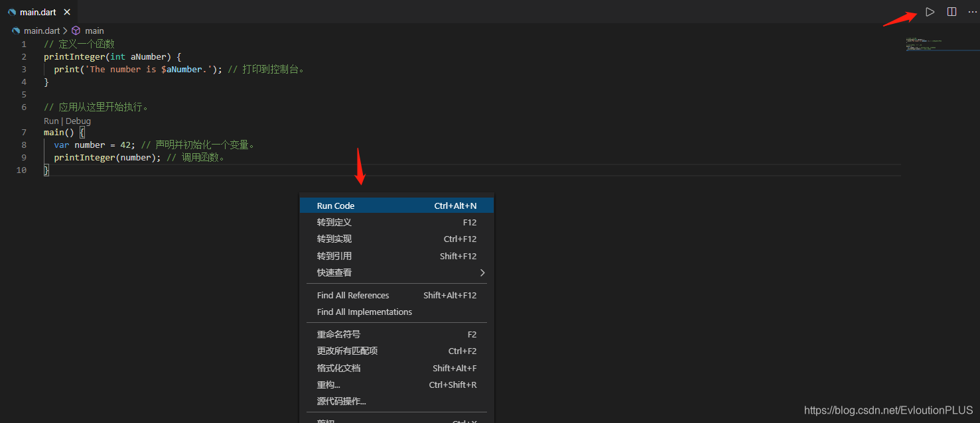
Task: Click the Debug CodeLens link
Action: point(78,121)
